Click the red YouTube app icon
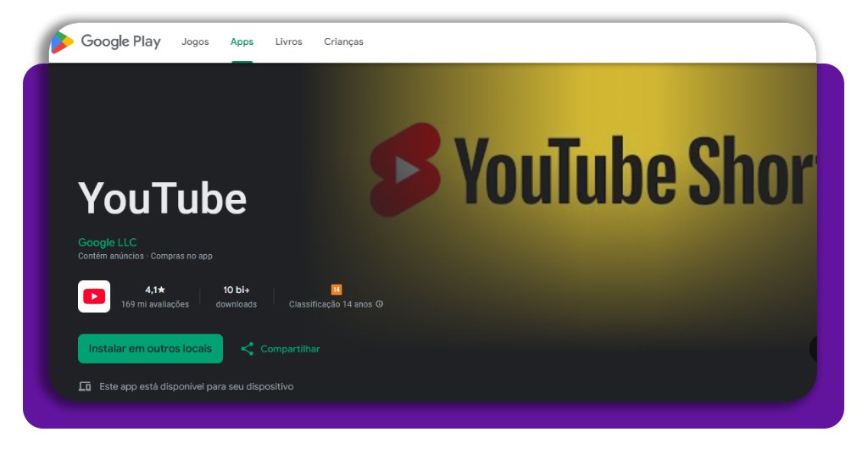The image size is (868, 454). (x=94, y=296)
